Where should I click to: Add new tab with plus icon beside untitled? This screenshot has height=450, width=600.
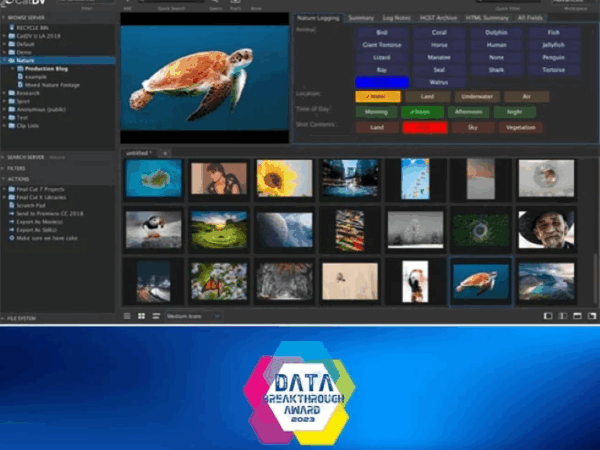(165, 152)
